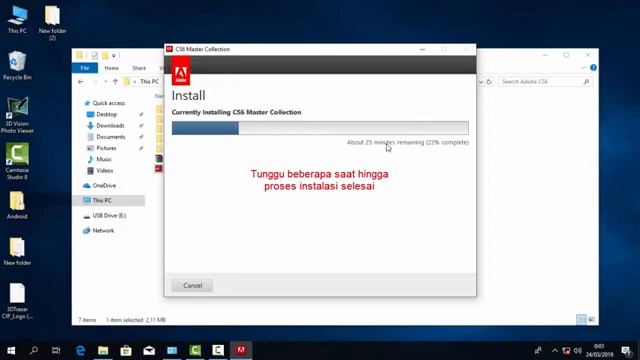Collapse the Explorer ribbon chevron
Image resolution: width=640 pixels, height=360 pixels.
coord(583,68)
